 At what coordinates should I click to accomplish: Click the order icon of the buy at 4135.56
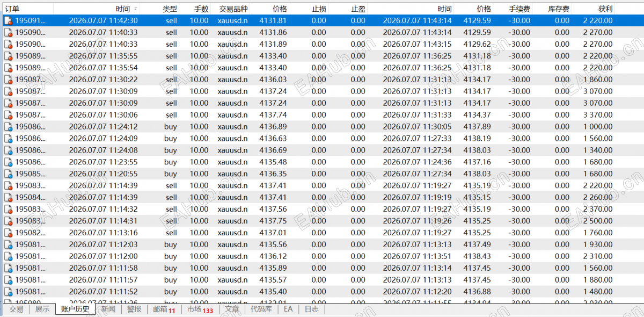8,246
